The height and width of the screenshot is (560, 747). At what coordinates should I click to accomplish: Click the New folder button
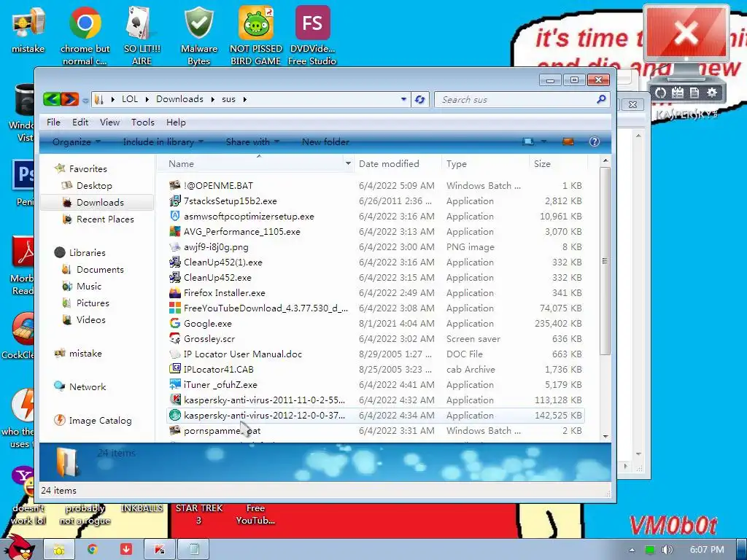coord(325,142)
